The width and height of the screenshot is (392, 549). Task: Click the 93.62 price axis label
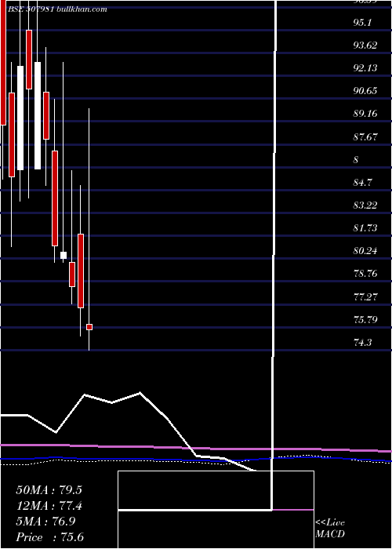[x=365, y=45]
